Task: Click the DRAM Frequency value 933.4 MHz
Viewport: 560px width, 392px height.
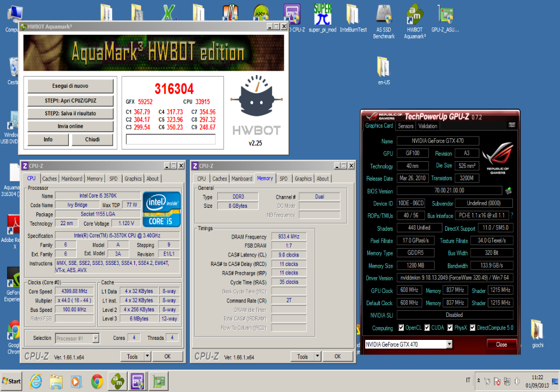Action: 288,236
